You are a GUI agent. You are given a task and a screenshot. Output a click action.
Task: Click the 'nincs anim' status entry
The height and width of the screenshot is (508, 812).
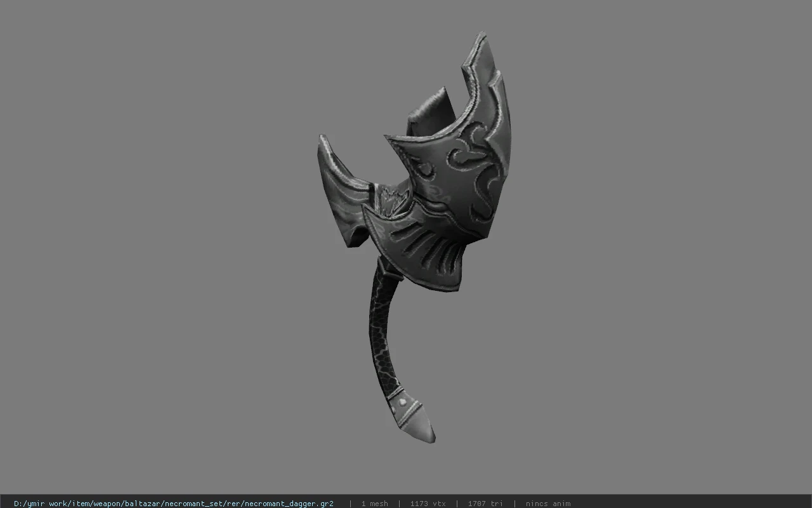pyautogui.click(x=548, y=504)
